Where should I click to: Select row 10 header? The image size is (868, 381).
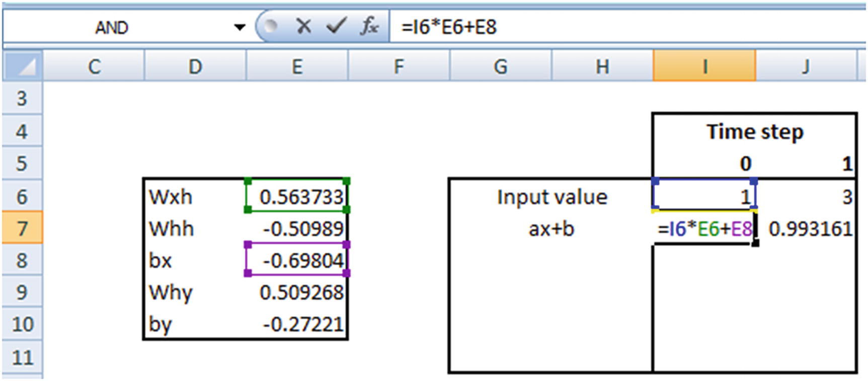click(22, 324)
